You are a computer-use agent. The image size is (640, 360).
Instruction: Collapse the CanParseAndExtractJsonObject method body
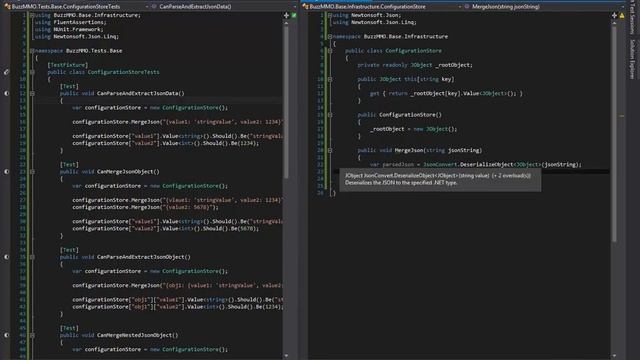coord(32,257)
